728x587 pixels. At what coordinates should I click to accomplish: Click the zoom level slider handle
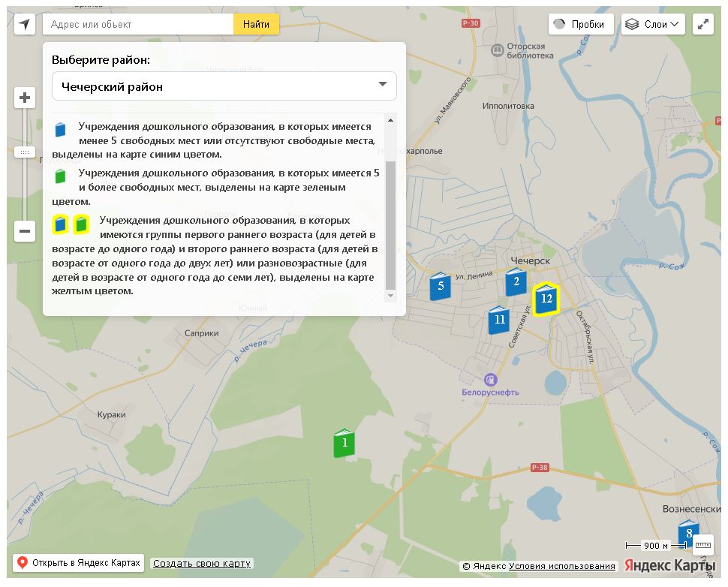coord(25,152)
